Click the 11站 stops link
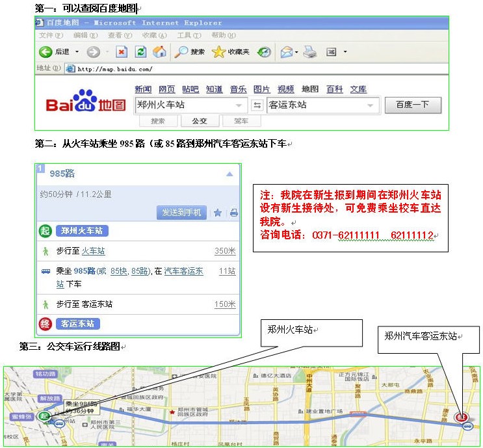 pos(227,271)
